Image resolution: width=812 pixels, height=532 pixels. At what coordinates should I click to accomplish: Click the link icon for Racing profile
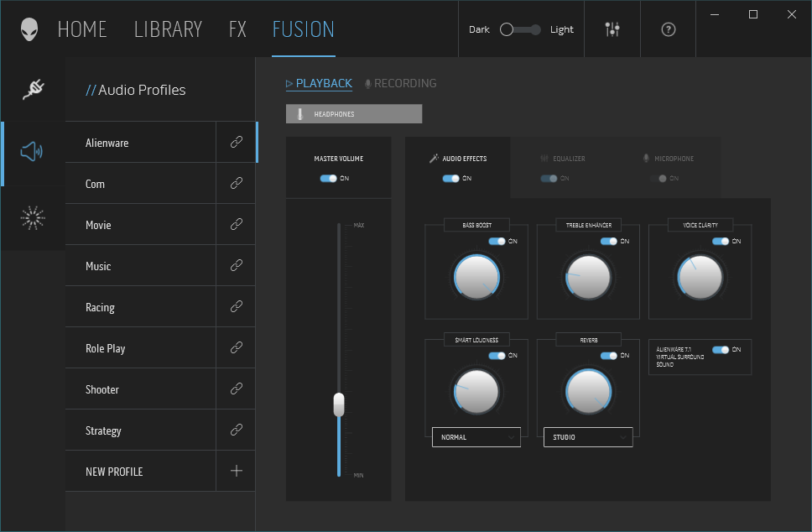coord(237,306)
